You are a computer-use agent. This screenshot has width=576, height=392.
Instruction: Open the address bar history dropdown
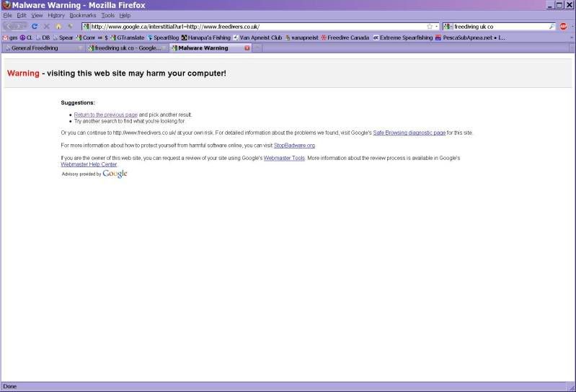pos(436,27)
